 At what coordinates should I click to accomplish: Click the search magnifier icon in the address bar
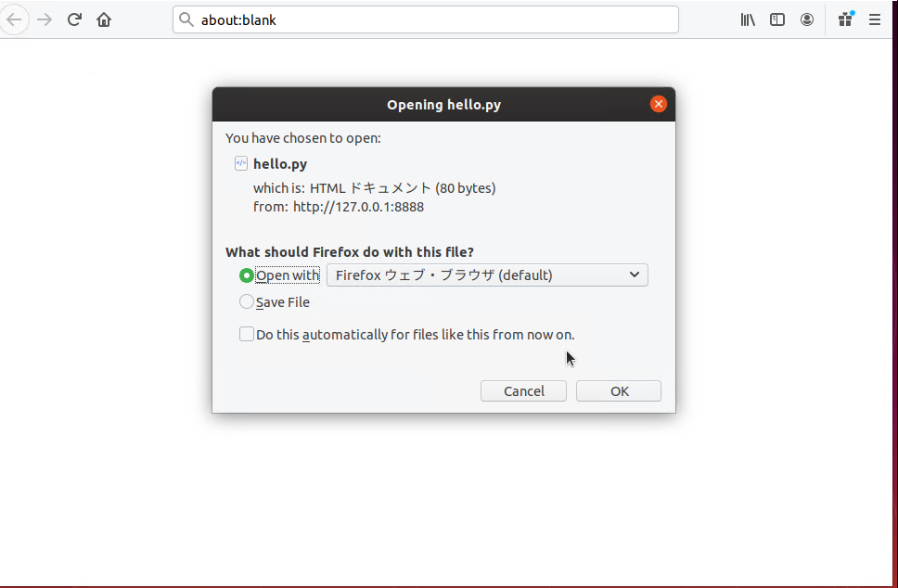point(186,20)
